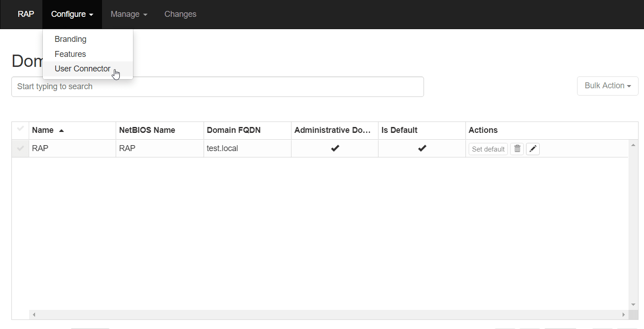Viewport: 644px width, 329px height.
Task: Edit the RAP domain using pencil icon
Action: click(x=533, y=149)
